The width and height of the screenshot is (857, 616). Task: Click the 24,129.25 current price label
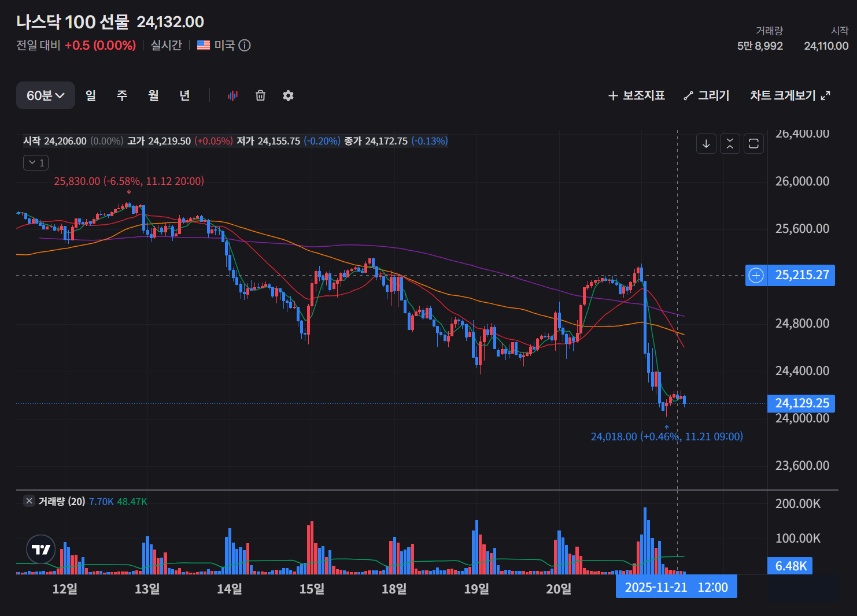pyautogui.click(x=801, y=403)
